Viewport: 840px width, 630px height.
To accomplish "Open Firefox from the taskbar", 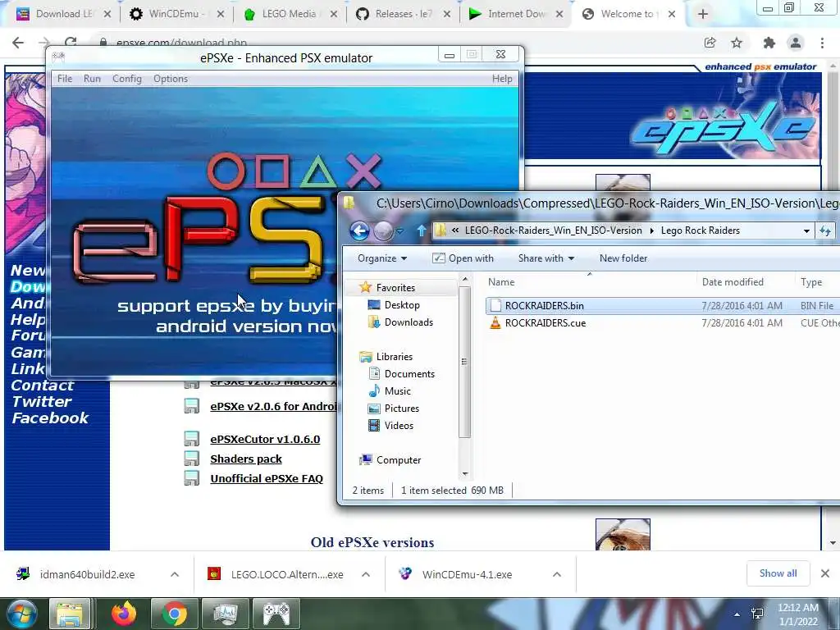I will [x=124, y=614].
